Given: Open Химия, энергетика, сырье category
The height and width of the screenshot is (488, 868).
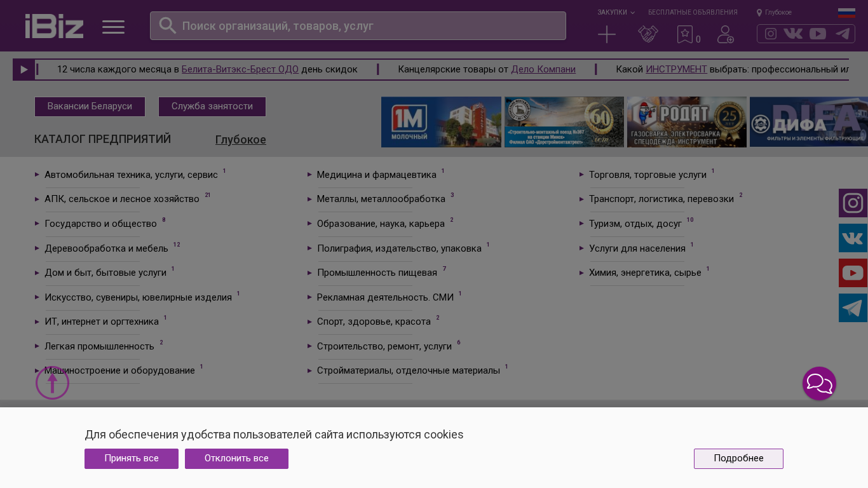Looking at the screenshot, I should click(x=645, y=273).
